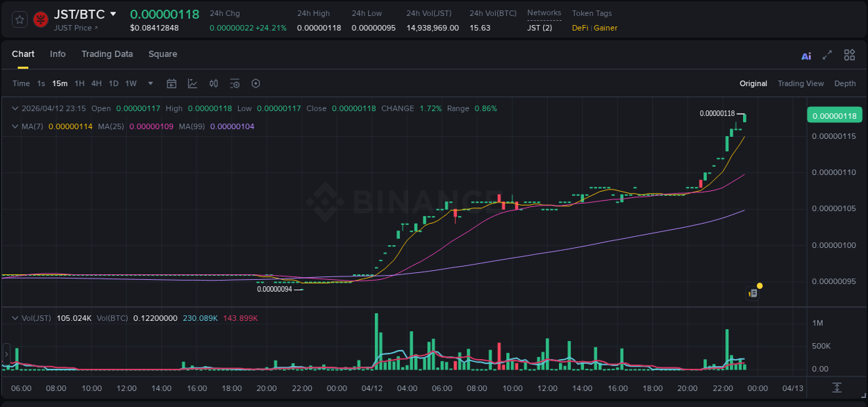The height and width of the screenshot is (407, 868).
Task: Switch to the Trading View chart mode
Action: click(800, 83)
